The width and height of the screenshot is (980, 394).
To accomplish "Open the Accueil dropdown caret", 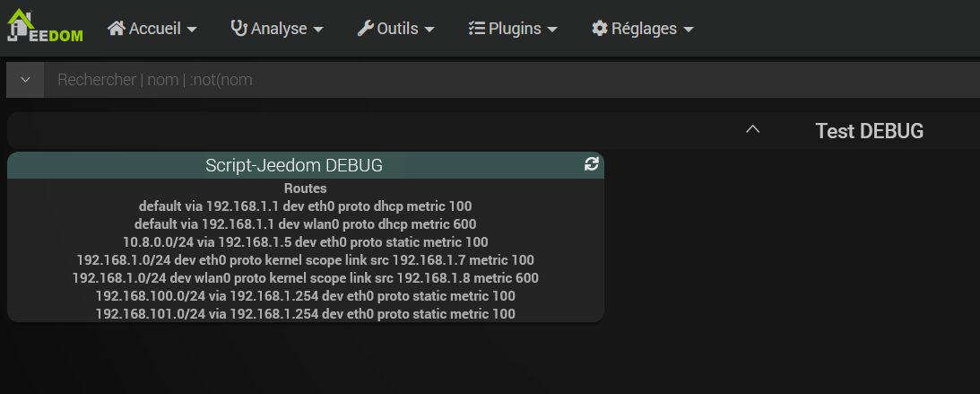I will tap(192, 30).
